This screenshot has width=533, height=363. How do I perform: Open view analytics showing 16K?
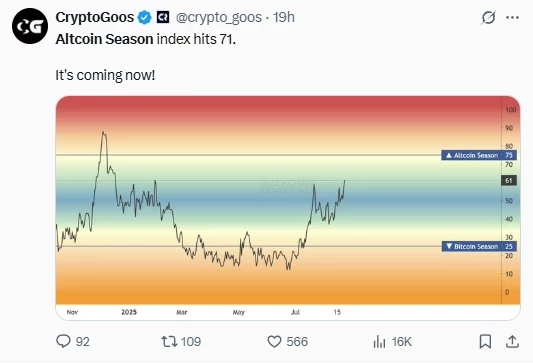(392, 341)
